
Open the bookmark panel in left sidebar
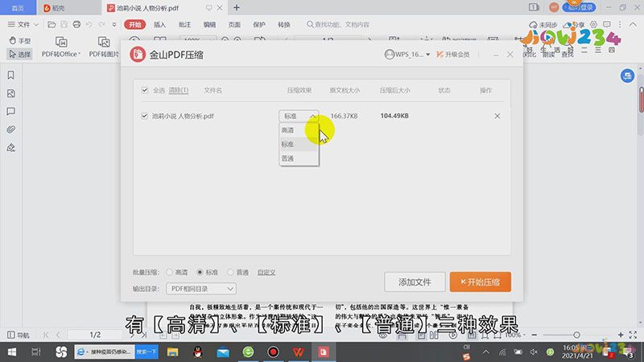(x=11, y=75)
